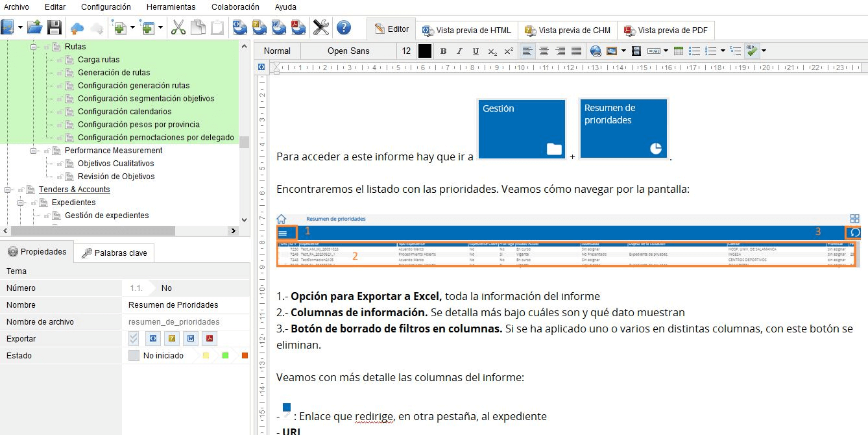Toggle the spell check ABC button
The image size is (868, 435).
[752, 51]
